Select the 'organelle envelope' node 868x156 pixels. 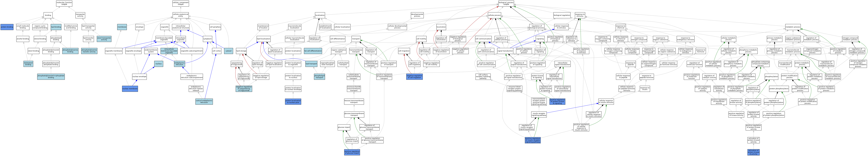click(x=133, y=51)
